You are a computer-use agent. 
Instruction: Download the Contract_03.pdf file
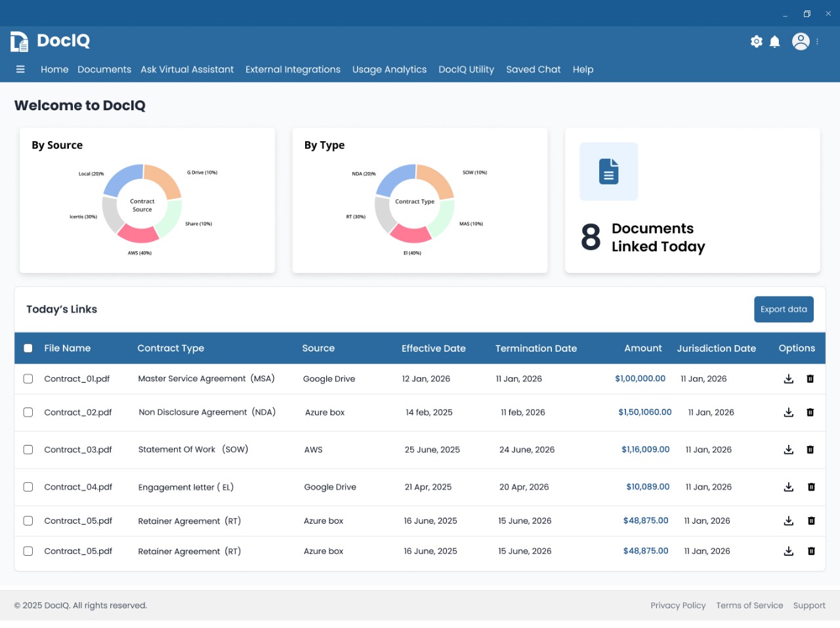pos(789,450)
